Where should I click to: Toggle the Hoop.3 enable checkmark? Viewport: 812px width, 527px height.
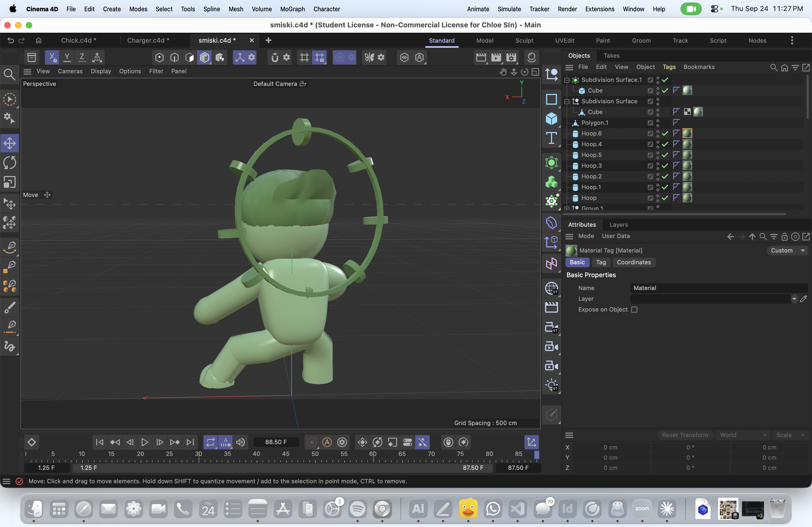coord(665,166)
